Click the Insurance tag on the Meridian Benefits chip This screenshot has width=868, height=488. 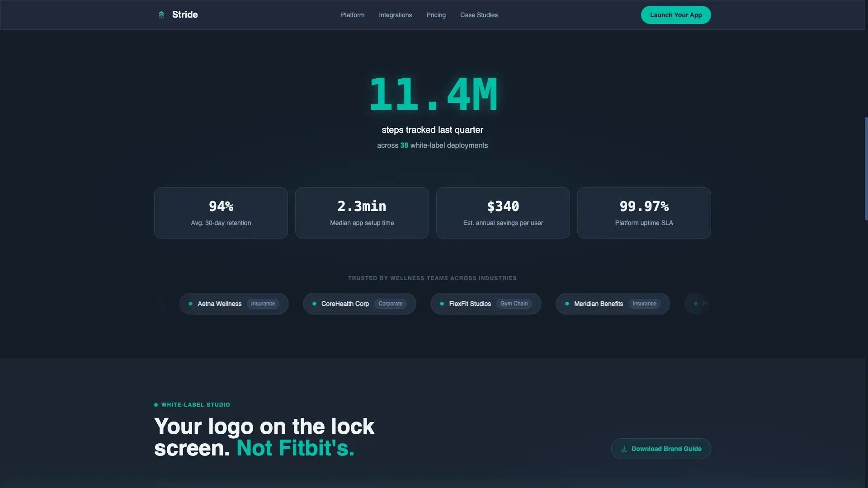point(645,304)
